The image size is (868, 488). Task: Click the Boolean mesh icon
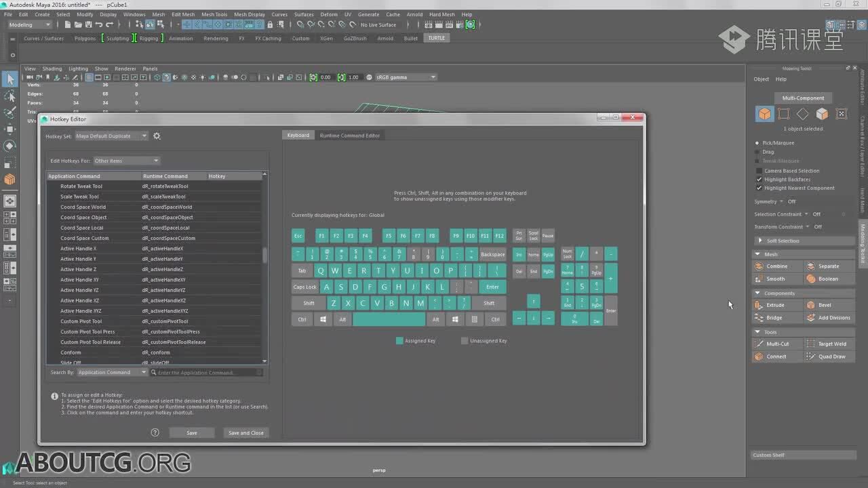pyautogui.click(x=811, y=279)
